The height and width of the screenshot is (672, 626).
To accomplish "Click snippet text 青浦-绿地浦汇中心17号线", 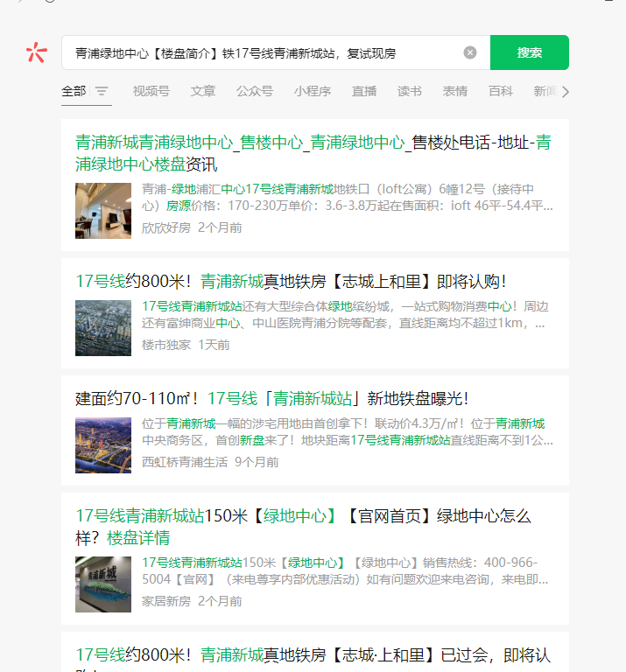I will [x=348, y=197].
